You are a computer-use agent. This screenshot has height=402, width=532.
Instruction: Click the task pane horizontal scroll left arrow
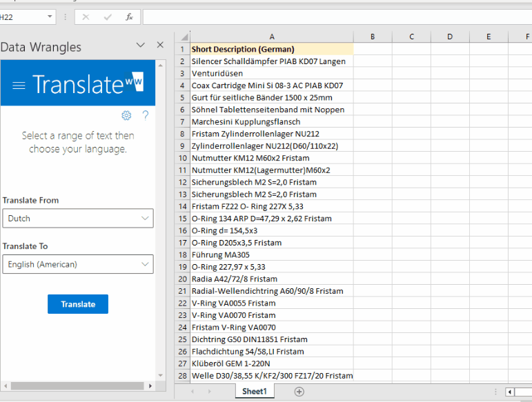coord(6,386)
